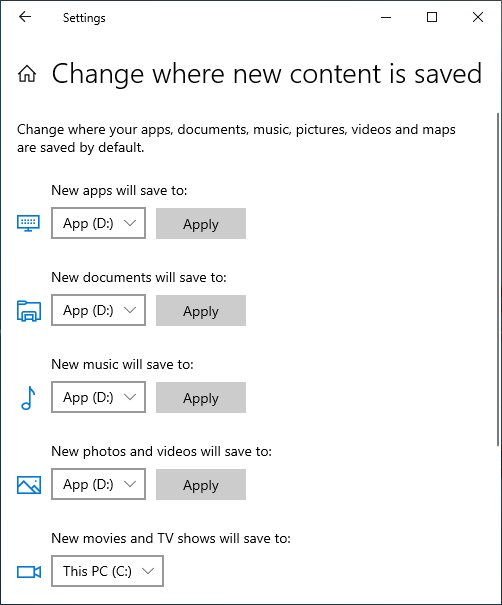Screen dimensions: 502x605
Task: Click the computer icon beside new apps
Action: pos(29,223)
